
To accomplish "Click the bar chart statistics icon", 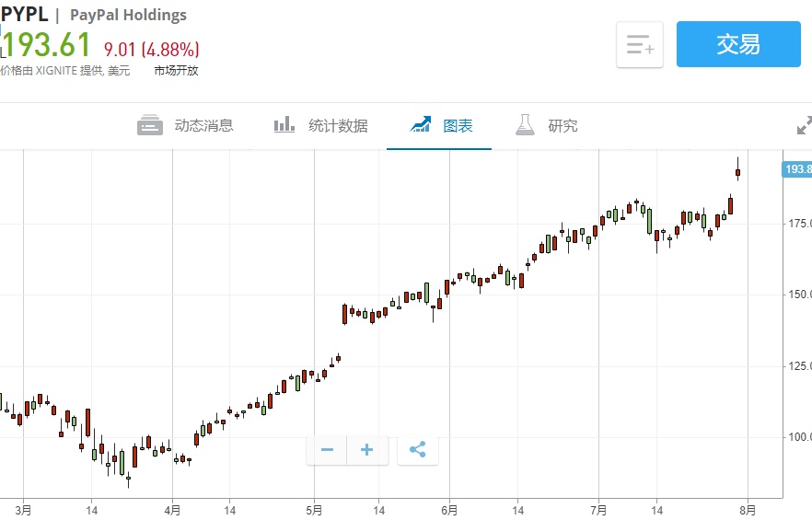I will 284,124.
